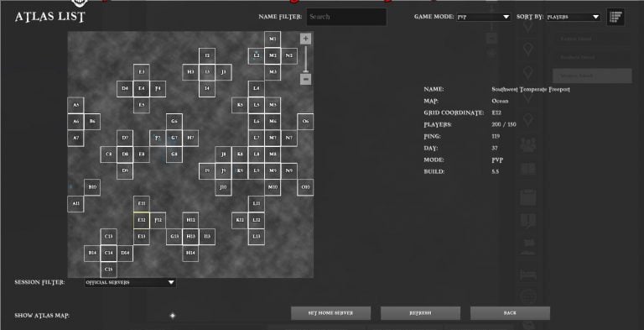Pick grid cell I9
644x330 pixels.
207,170
